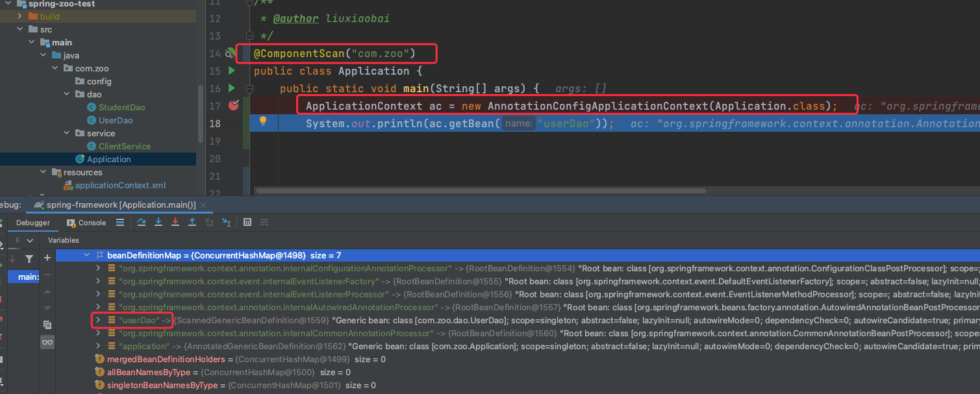This screenshot has width=980, height=394.
Task: Click the Step Out debugger icon
Action: click(192, 222)
